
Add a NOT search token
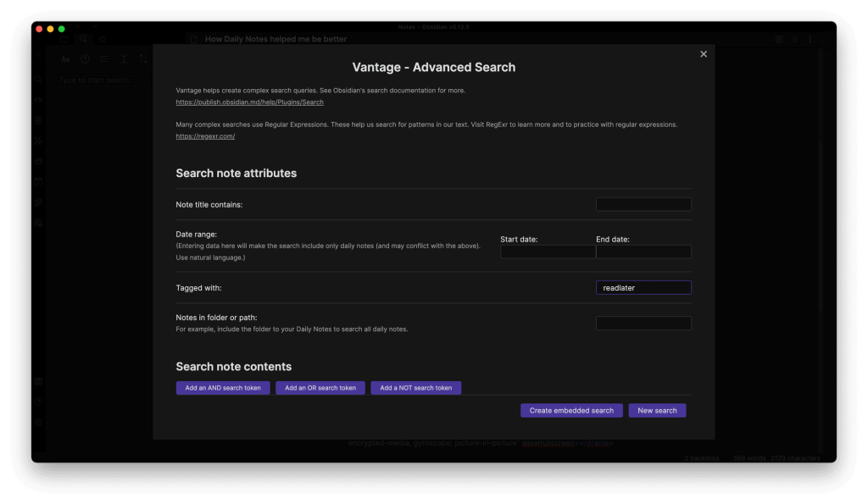[415, 388]
